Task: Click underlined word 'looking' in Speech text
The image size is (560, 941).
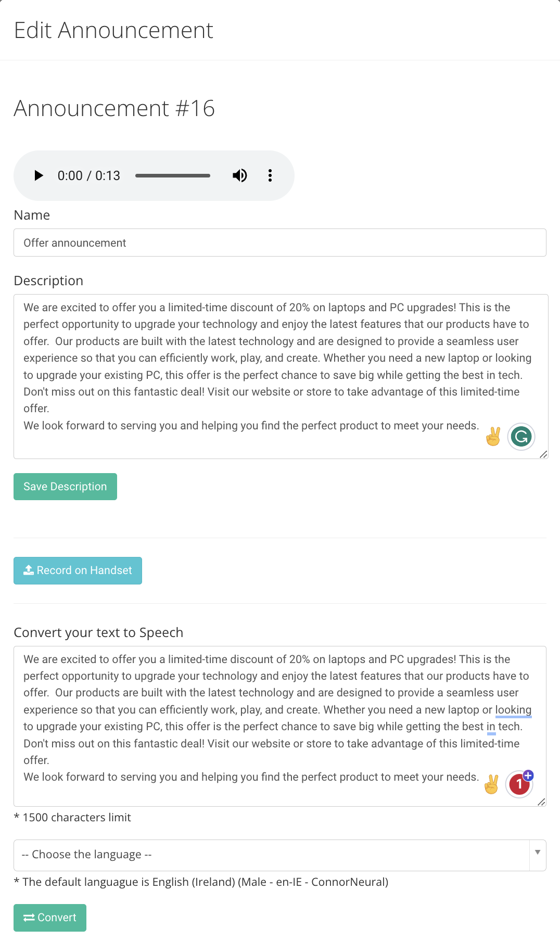Action: (513, 710)
